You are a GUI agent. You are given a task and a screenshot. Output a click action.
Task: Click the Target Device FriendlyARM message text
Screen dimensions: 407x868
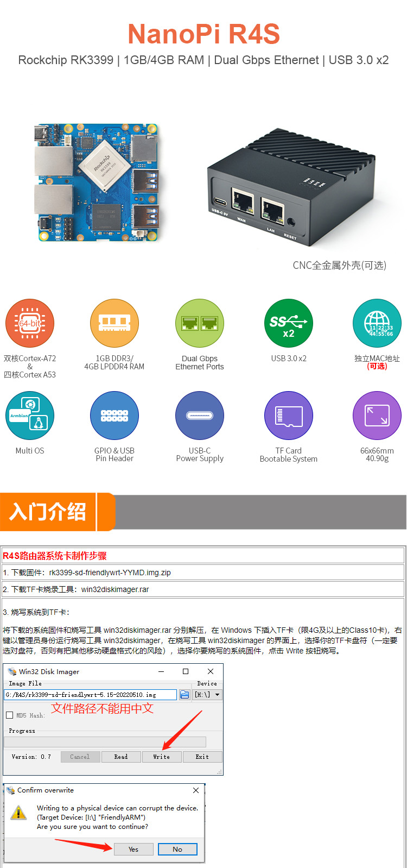[x=91, y=817]
